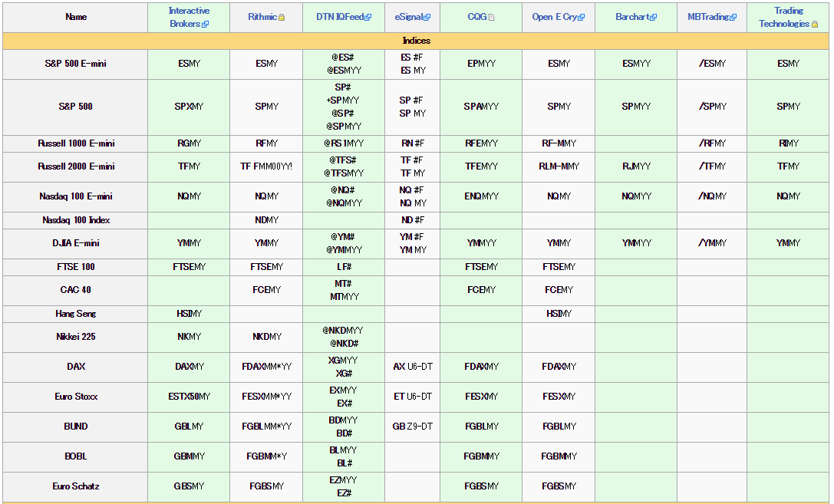The image size is (834, 504).
Task: Click the padlock icon next to Rithmic
Action: click(x=282, y=18)
